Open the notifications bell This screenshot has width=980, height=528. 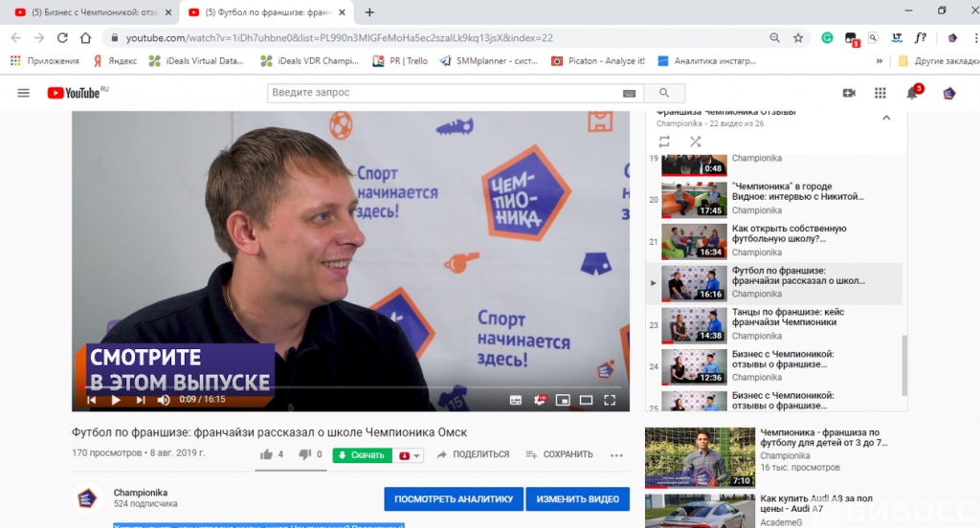(x=912, y=93)
